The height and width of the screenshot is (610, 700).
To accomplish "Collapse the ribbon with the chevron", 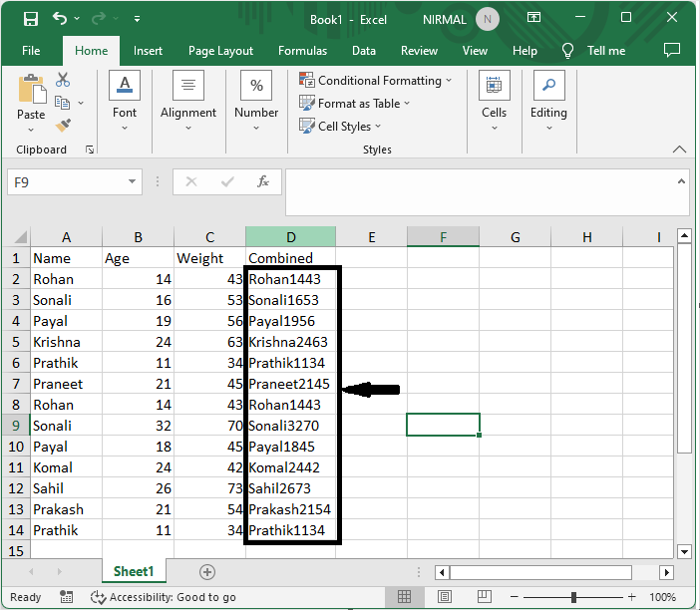I will click(x=679, y=150).
